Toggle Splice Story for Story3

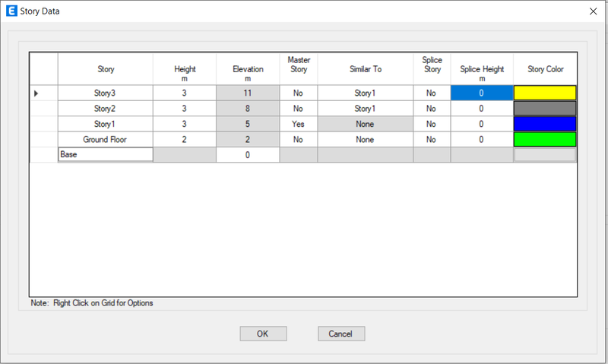click(x=432, y=93)
